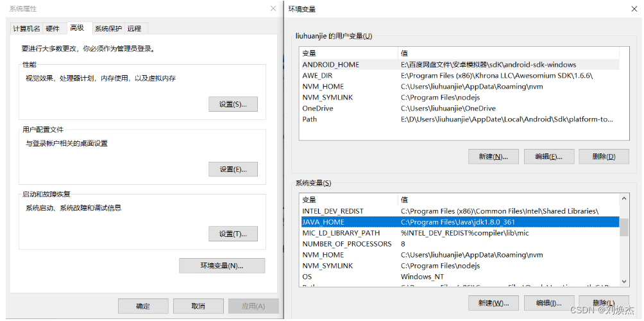Edit the user variable with 编辑(E)...
This screenshot has width=644, height=321.
point(548,157)
